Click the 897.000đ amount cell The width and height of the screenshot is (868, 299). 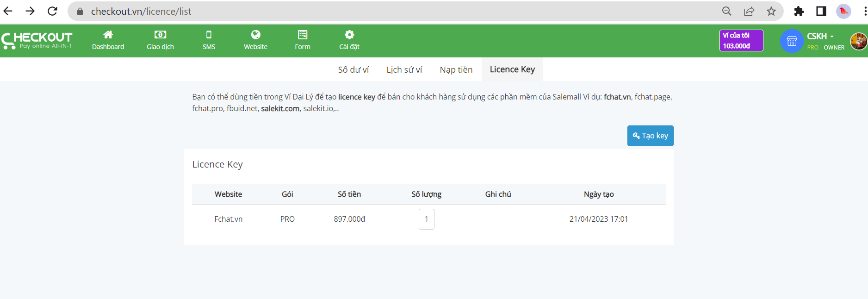click(x=349, y=219)
